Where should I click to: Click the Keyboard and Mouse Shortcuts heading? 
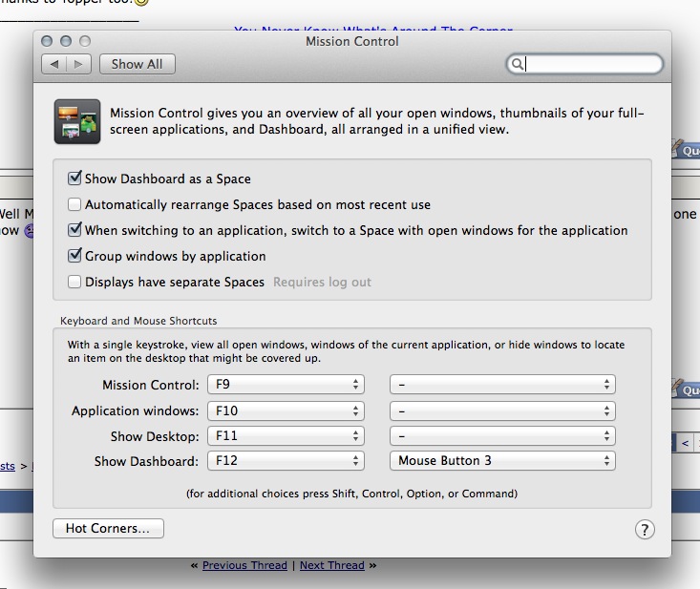coord(138,321)
